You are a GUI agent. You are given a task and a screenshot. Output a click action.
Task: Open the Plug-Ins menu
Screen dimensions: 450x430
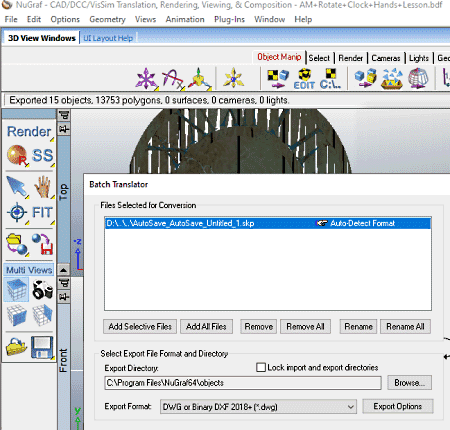[229, 19]
